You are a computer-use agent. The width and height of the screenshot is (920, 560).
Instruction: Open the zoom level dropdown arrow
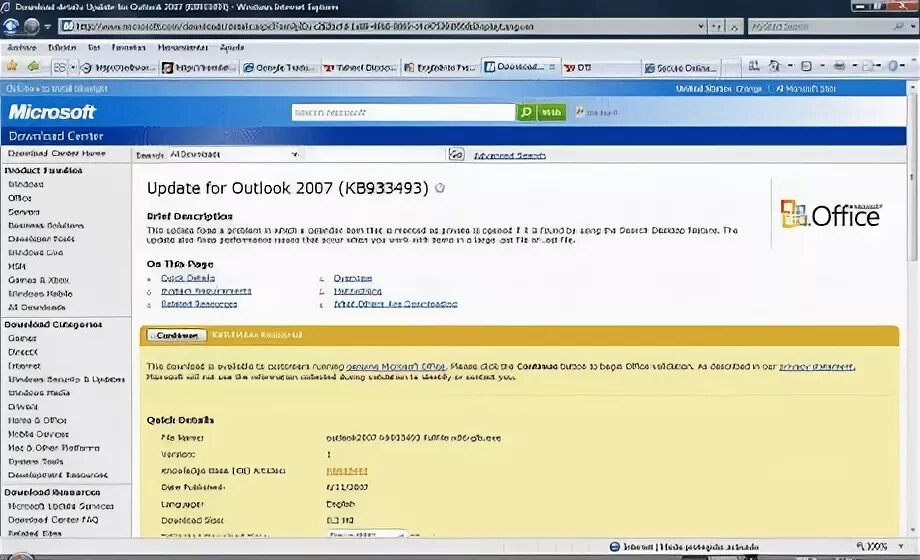901,546
